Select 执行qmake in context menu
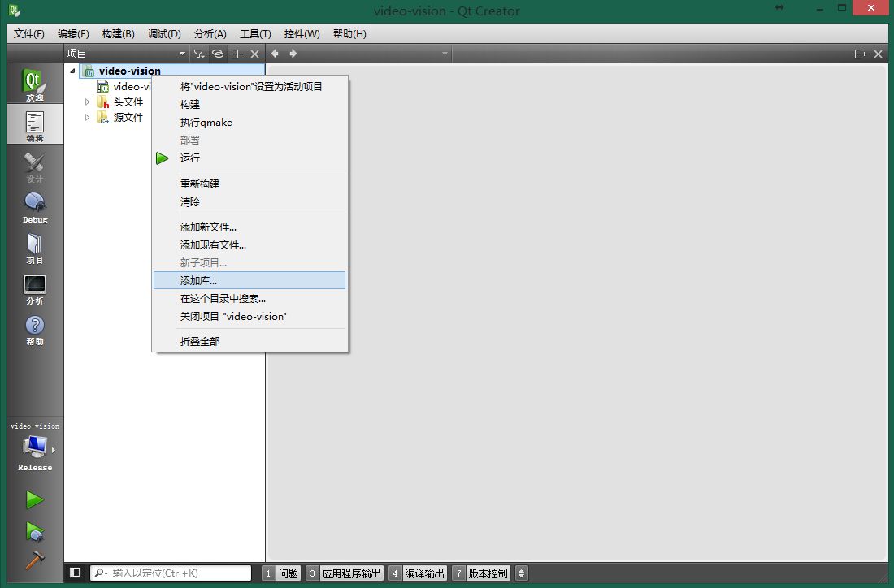 250,123
